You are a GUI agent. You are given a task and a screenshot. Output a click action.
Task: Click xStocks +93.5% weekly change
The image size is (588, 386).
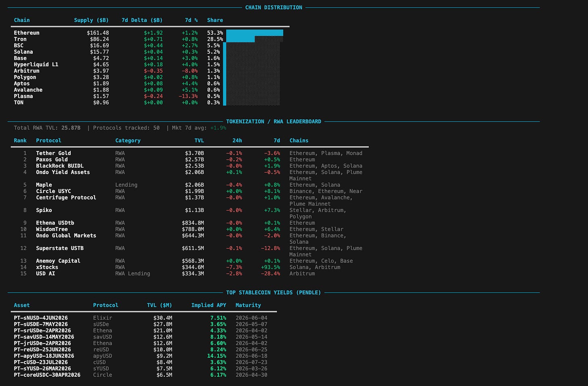pyautogui.click(x=271, y=267)
